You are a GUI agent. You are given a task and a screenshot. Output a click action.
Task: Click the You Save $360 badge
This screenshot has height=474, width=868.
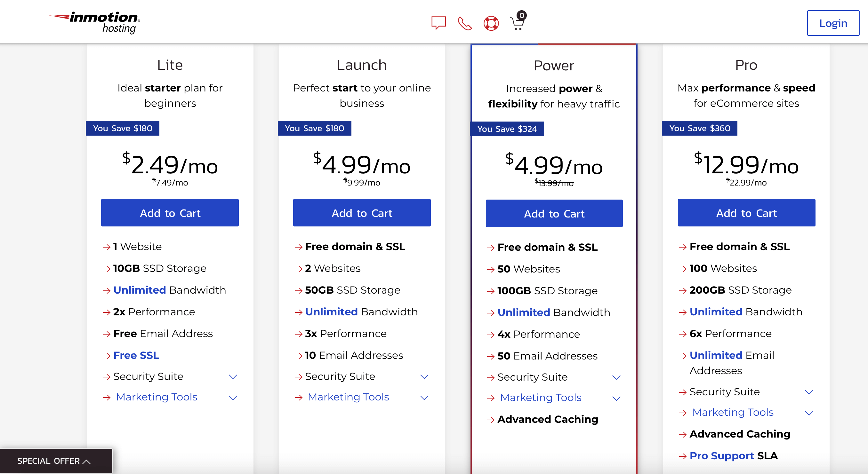pyautogui.click(x=700, y=128)
